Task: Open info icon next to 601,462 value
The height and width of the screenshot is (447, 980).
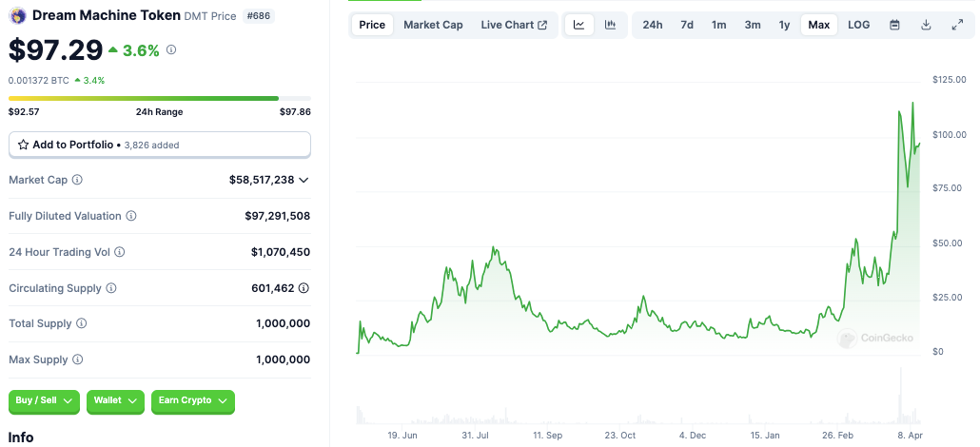Action: pos(304,288)
